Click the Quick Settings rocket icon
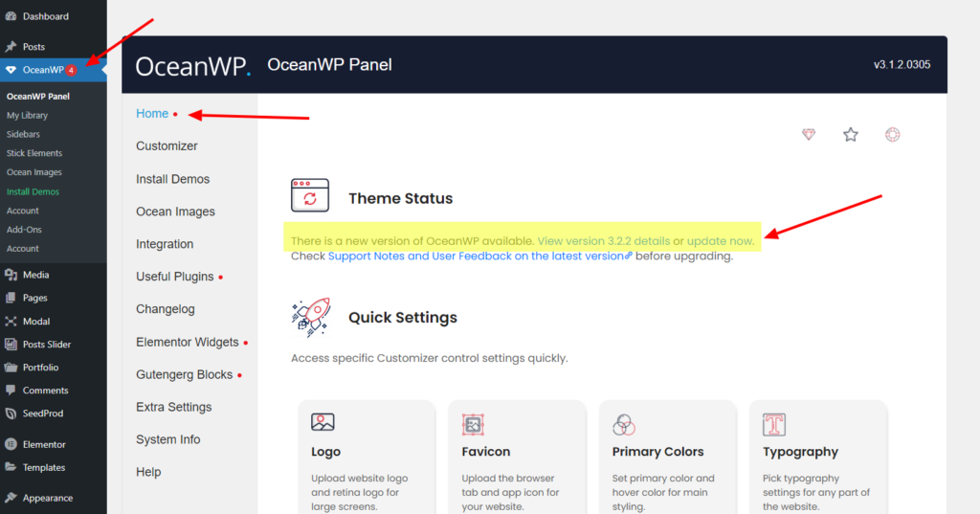 [311, 317]
